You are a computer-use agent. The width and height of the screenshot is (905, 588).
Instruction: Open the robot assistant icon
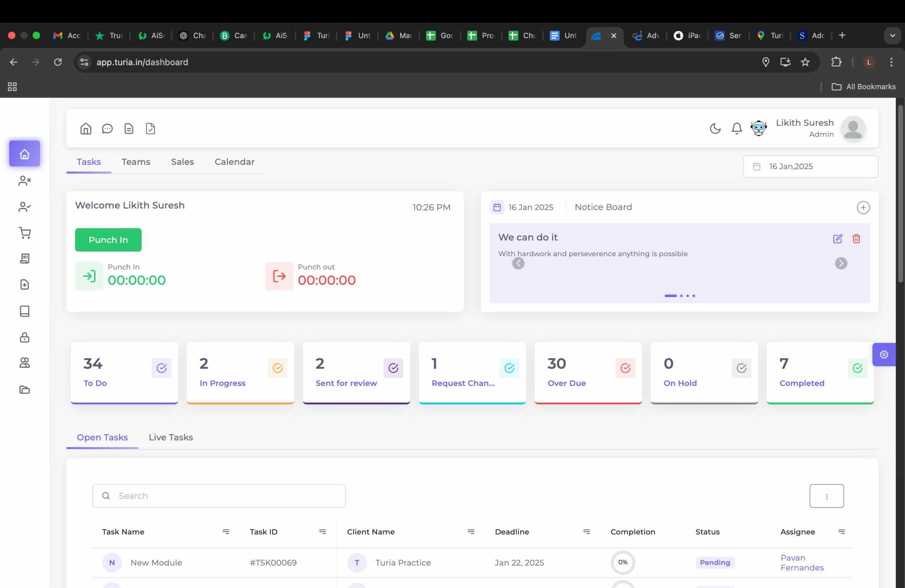(759, 128)
